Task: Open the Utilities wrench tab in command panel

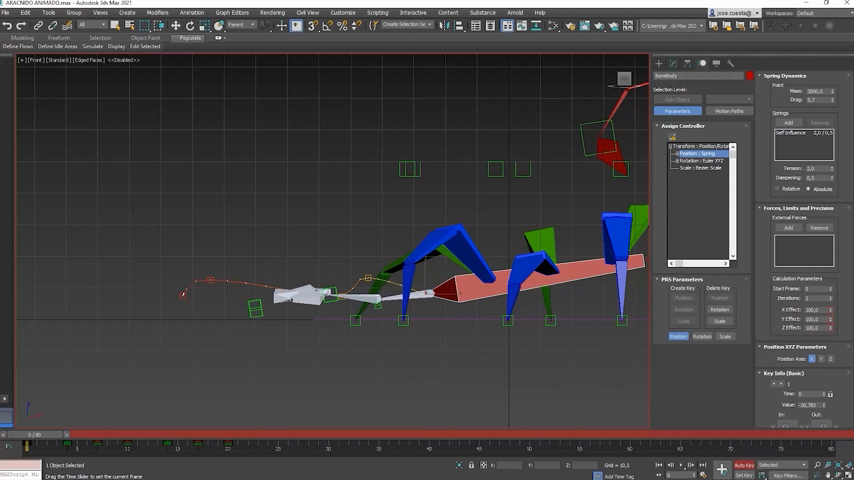Action: click(x=731, y=63)
